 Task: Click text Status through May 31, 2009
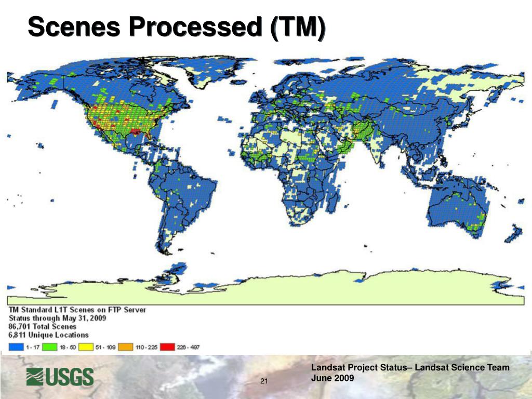(x=57, y=318)
